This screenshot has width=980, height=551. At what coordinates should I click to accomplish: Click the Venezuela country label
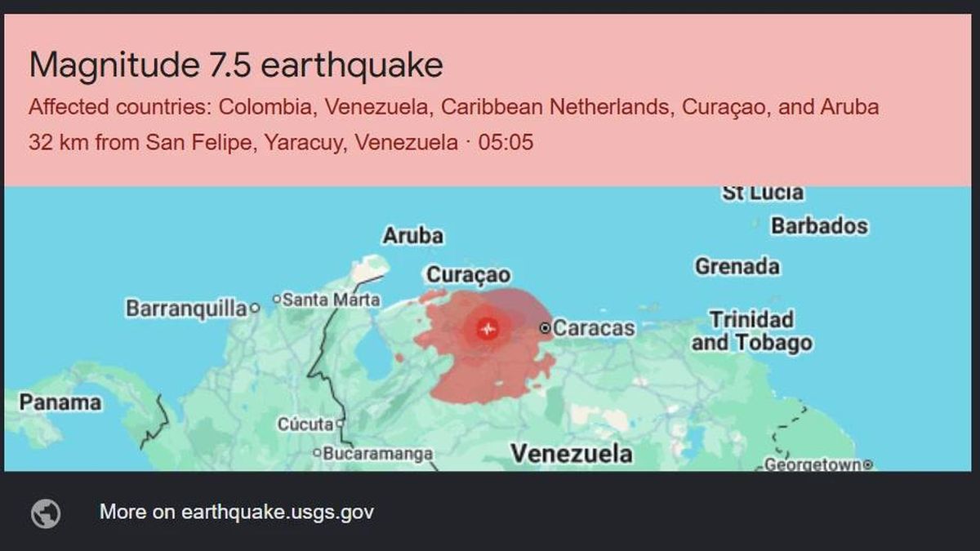pyautogui.click(x=572, y=454)
